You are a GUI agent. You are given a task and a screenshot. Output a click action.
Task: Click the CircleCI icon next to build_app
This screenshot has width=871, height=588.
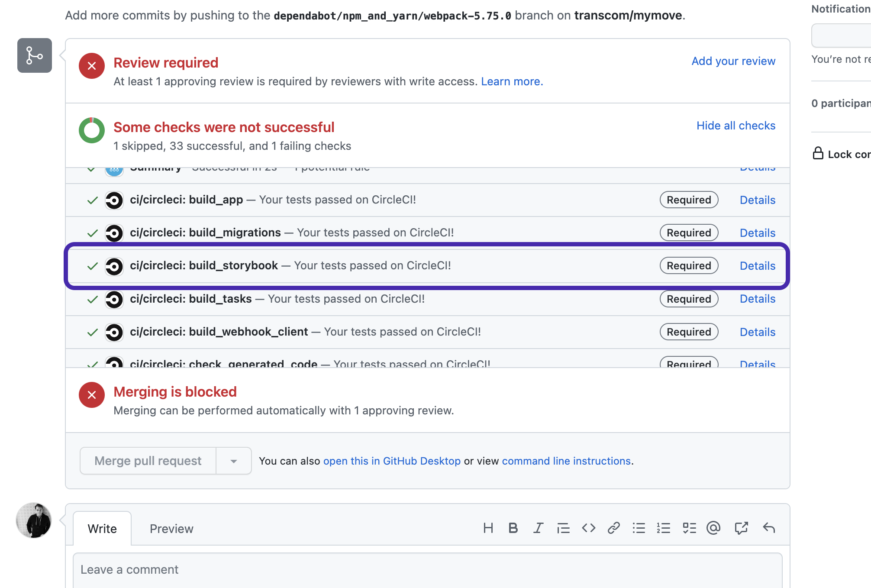[114, 200]
